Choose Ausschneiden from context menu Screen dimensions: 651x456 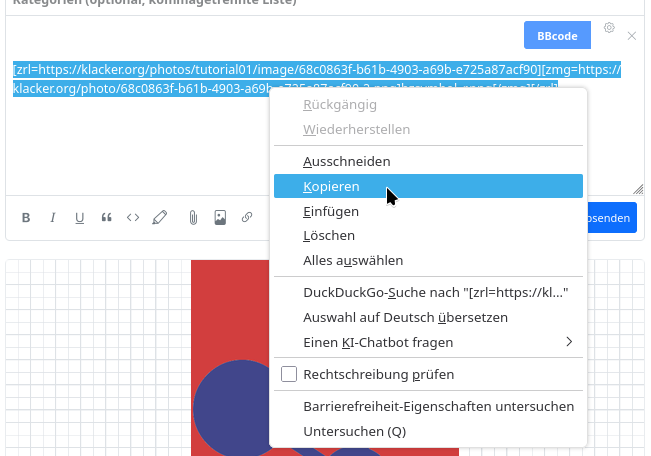(428, 162)
